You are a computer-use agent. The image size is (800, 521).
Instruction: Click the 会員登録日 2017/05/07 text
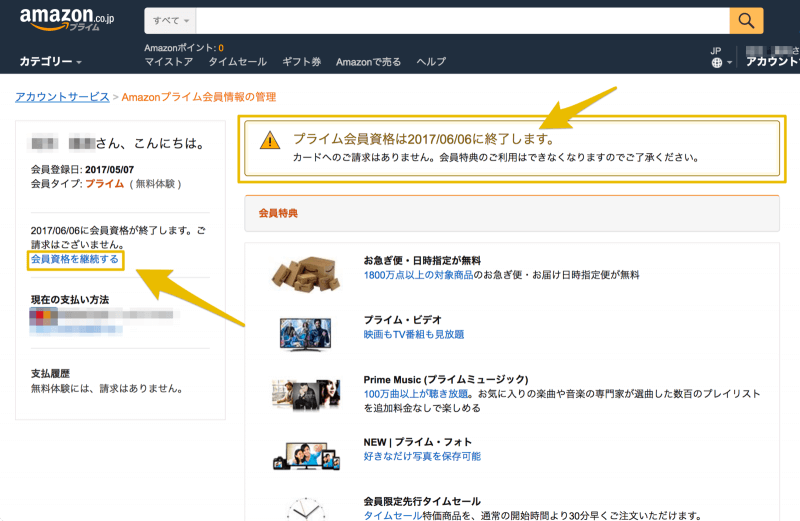coord(82,169)
